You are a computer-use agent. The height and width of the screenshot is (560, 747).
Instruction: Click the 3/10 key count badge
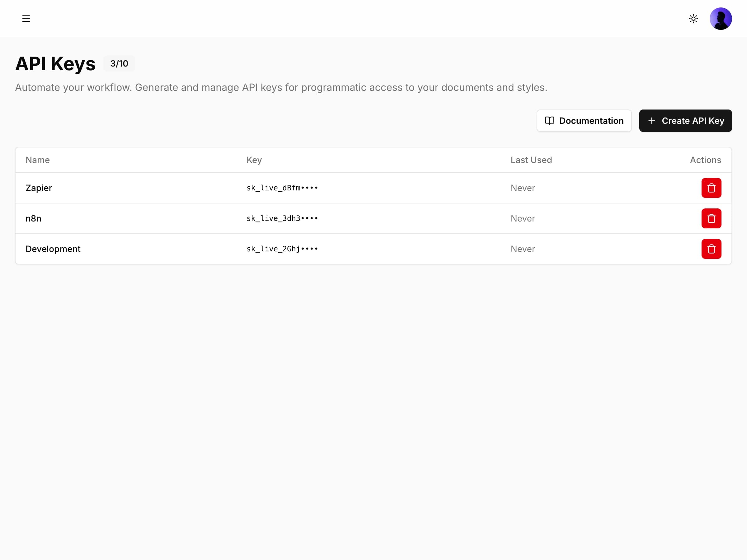click(x=119, y=63)
